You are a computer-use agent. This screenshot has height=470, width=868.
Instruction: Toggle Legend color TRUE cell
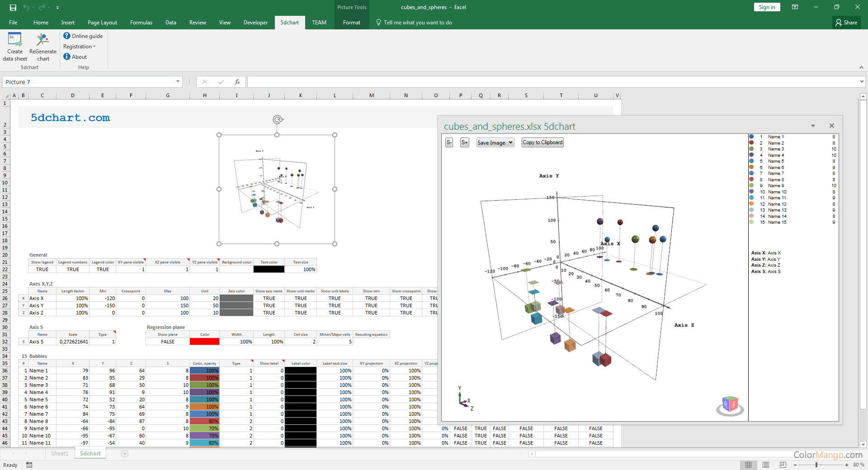(x=103, y=269)
